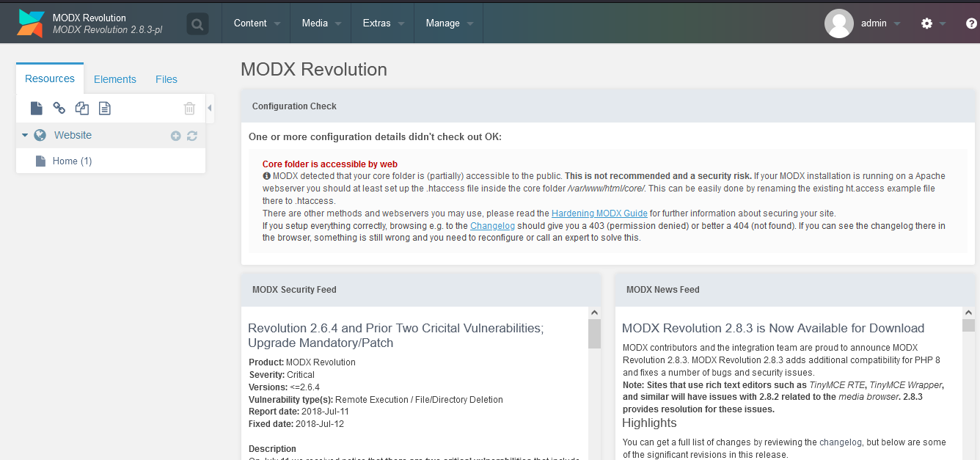Create a new static resource

[x=105, y=109]
